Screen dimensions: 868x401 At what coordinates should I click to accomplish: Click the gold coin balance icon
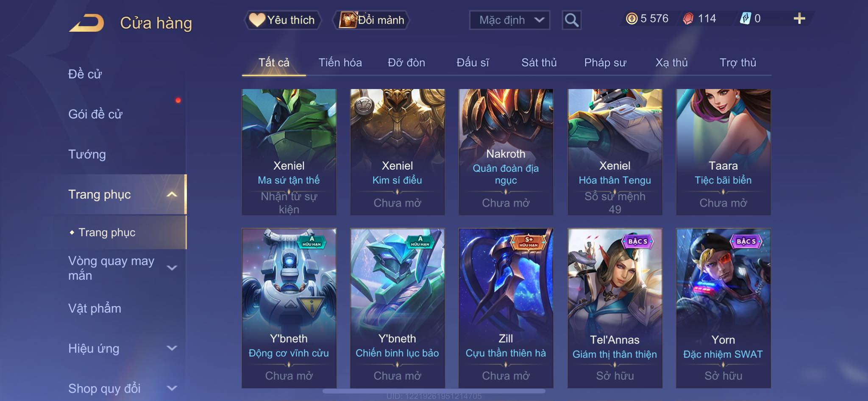(632, 19)
